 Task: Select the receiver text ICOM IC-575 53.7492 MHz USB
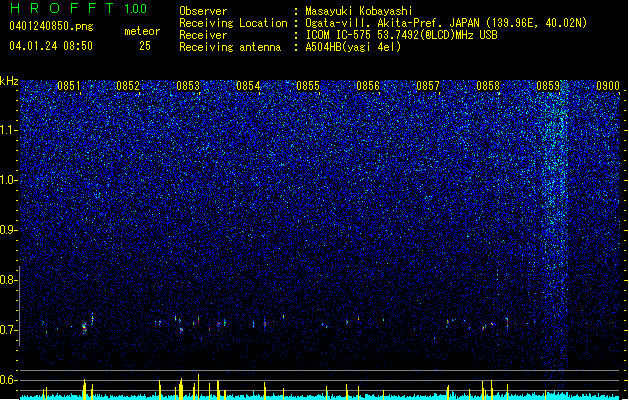click(x=401, y=35)
